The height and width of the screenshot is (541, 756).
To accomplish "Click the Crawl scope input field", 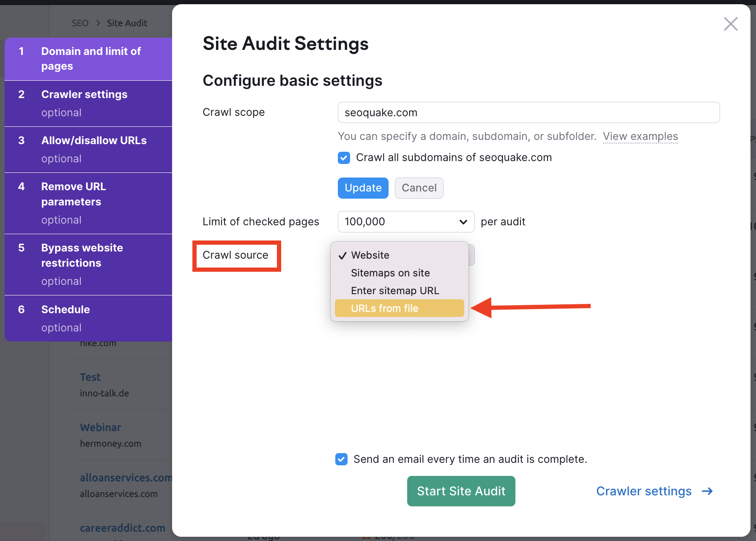I will pyautogui.click(x=529, y=112).
